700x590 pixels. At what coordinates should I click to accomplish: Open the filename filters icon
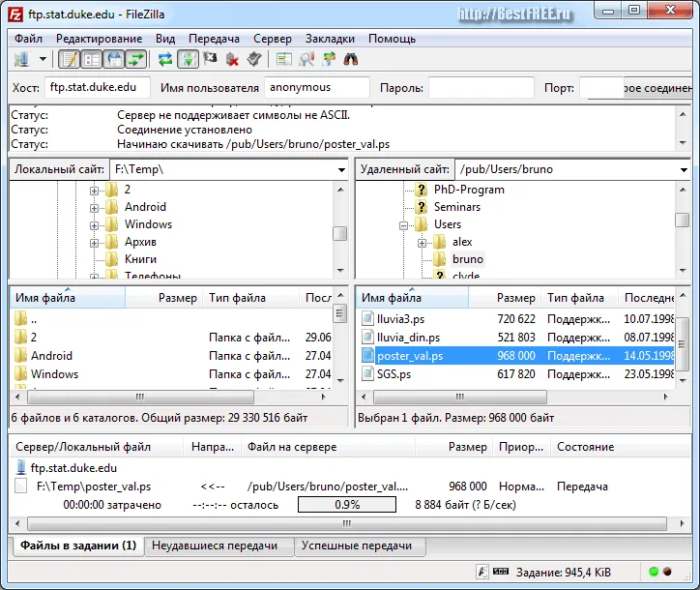point(284,59)
